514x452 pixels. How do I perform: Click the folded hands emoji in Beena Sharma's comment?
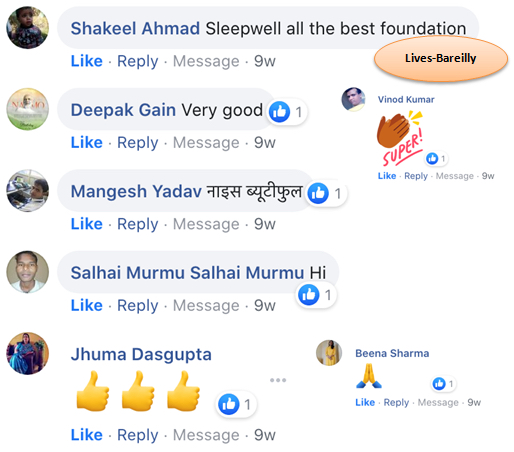pos(369,376)
